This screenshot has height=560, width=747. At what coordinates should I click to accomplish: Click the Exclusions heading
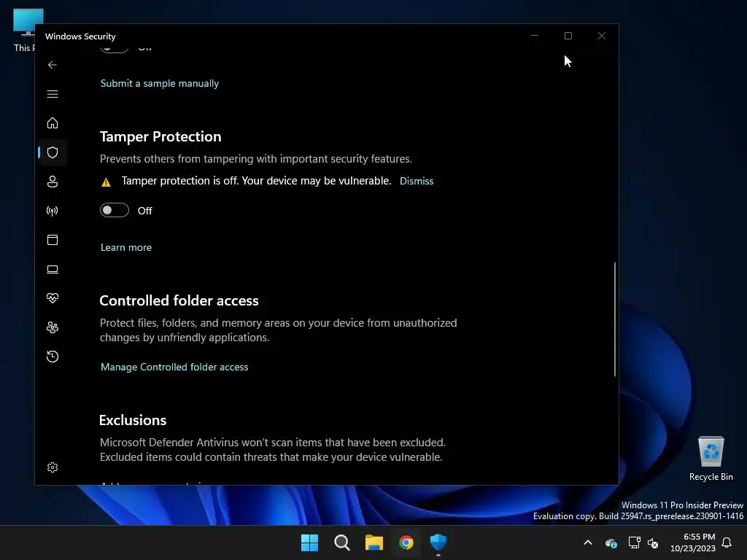click(133, 420)
